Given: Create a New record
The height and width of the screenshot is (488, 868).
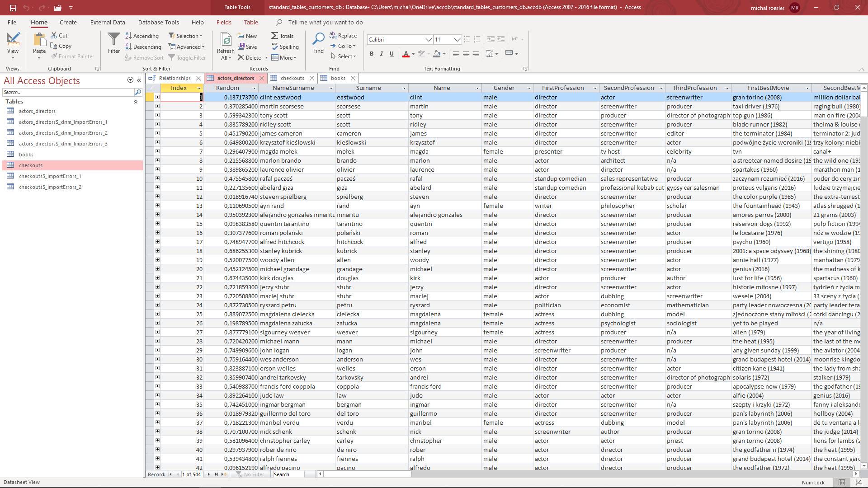Looking at the screenshot, I should [x=247, y=36].
